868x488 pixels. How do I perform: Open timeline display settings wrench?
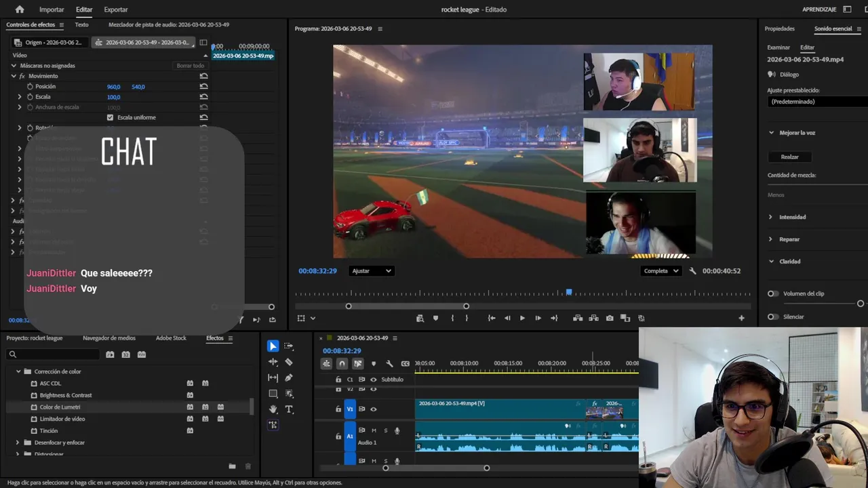pos(389,364)
